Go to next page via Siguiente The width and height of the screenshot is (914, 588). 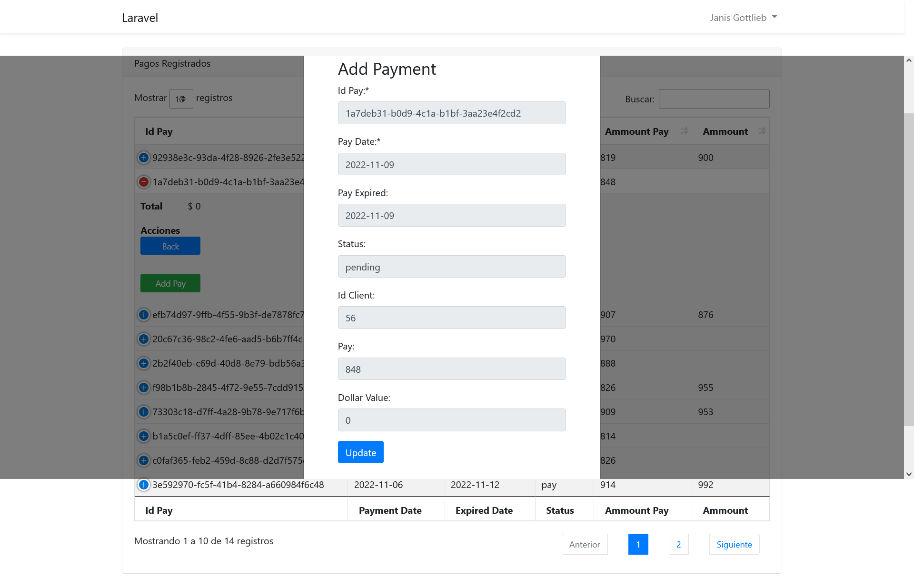coord(734,544)
